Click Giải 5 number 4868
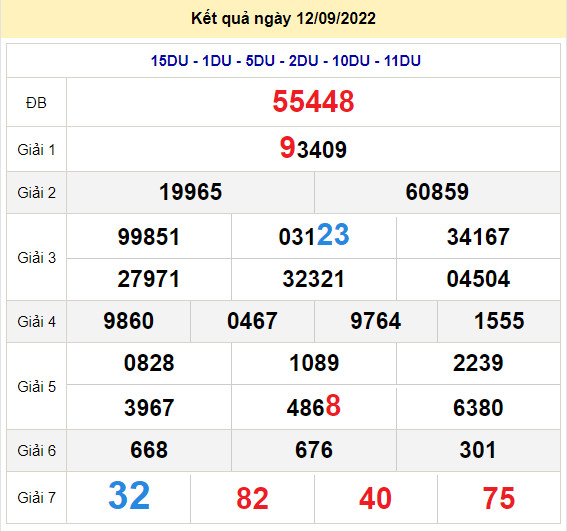Viewport: 567px width, 531px height. pyautogui.click(x=314, y=406)
